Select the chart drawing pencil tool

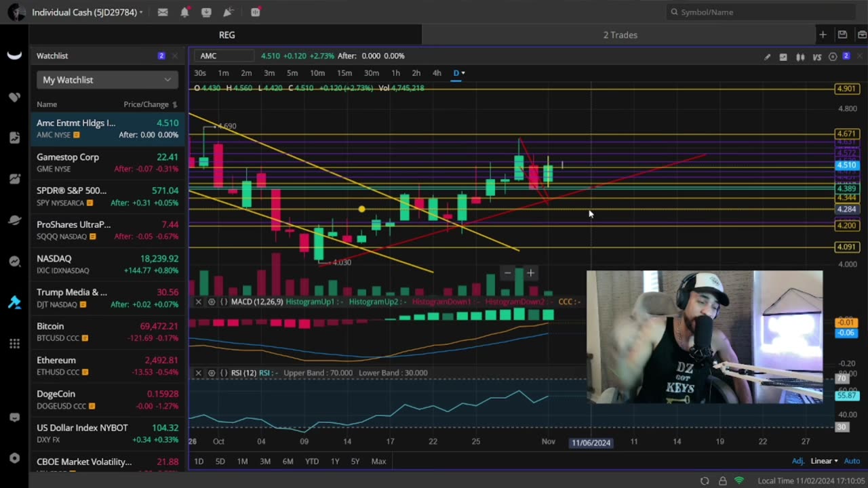pos(767,57)
